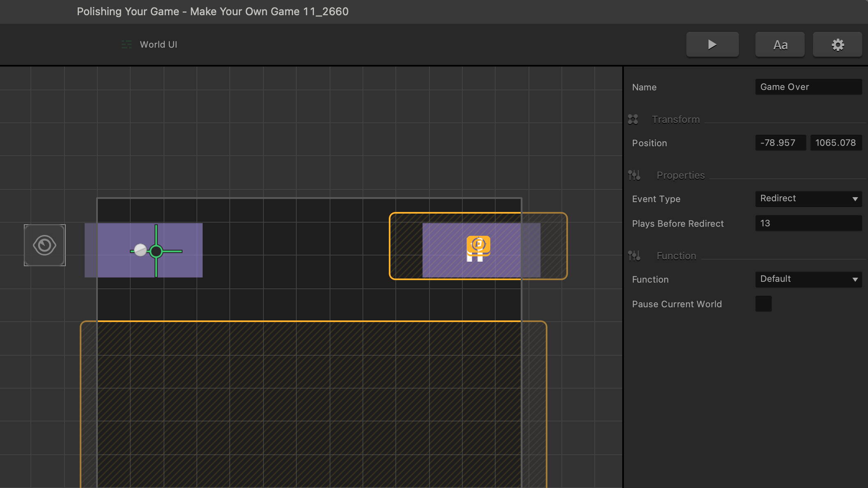Open the Function Default dropdown
The width and height of the screenshot is (868, 488).
point(808,279)
